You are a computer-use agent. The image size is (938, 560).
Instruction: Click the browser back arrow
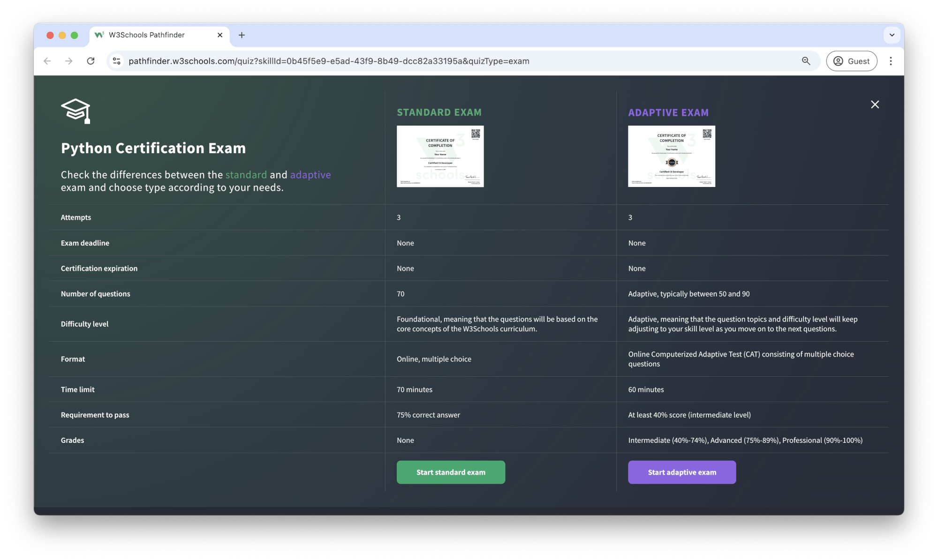tap(47, 61)
